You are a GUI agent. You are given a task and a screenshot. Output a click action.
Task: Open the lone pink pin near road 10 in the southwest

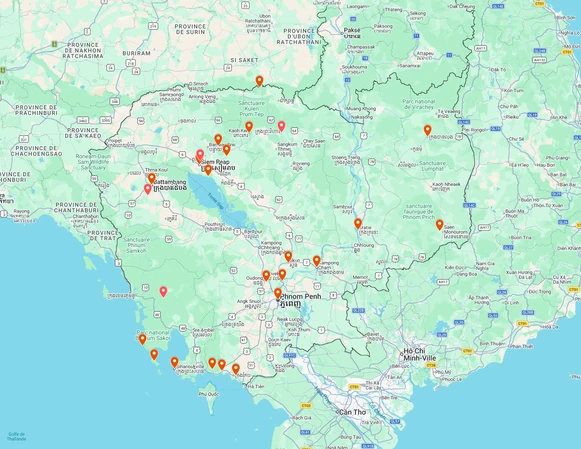[163, 292]
